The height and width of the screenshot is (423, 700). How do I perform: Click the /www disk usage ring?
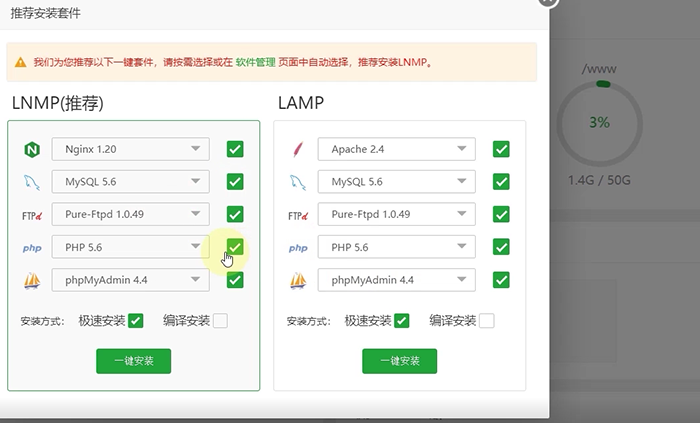point(599,124)
